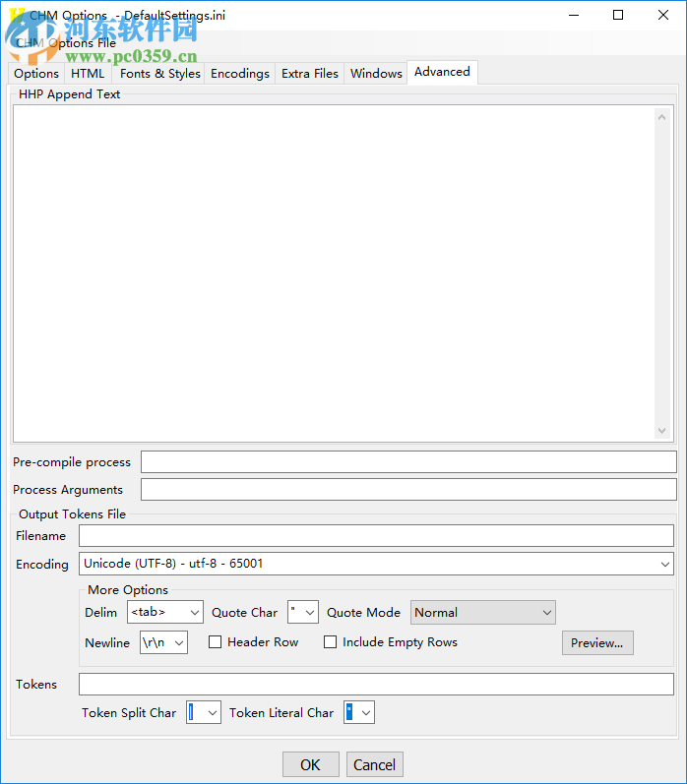Check Include Empty Rows
Image resolution: width=687 pixels, height=784 pixels.
(331, 642)
